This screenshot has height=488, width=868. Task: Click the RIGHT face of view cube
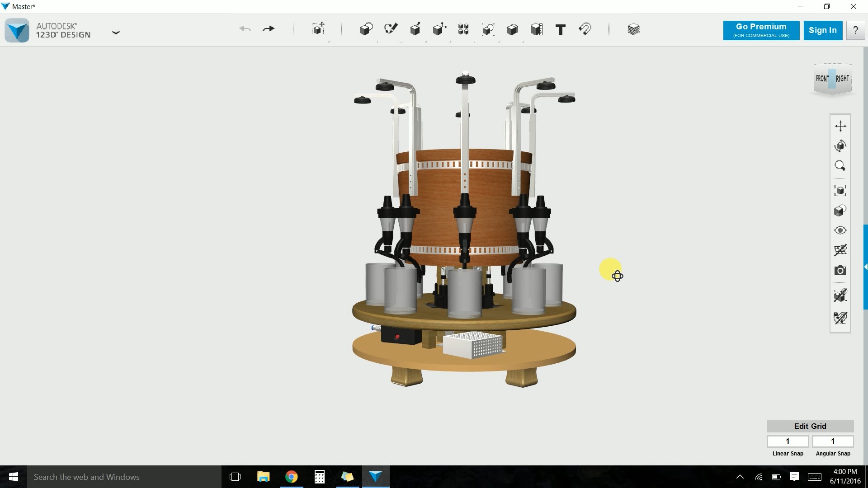843,79
